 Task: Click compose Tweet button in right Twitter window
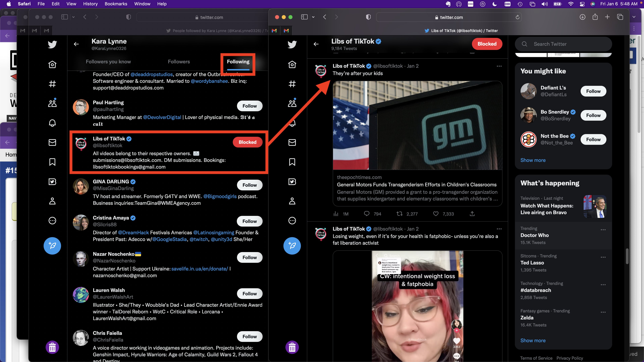[292, 246]
